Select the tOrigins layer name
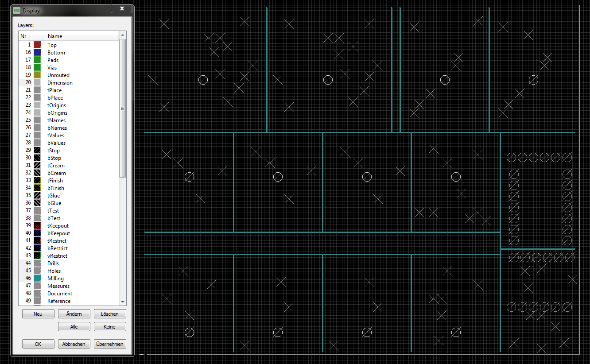The height and width of the screenshot is (364, 590). coord(57,105)
